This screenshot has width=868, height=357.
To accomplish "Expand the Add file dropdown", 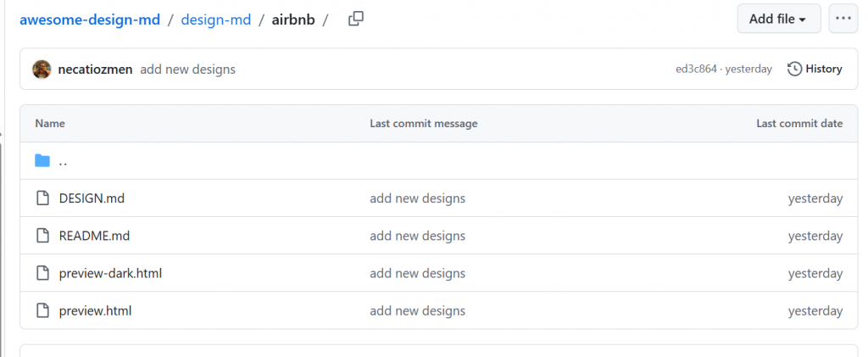I will click(x=778, y=19).
